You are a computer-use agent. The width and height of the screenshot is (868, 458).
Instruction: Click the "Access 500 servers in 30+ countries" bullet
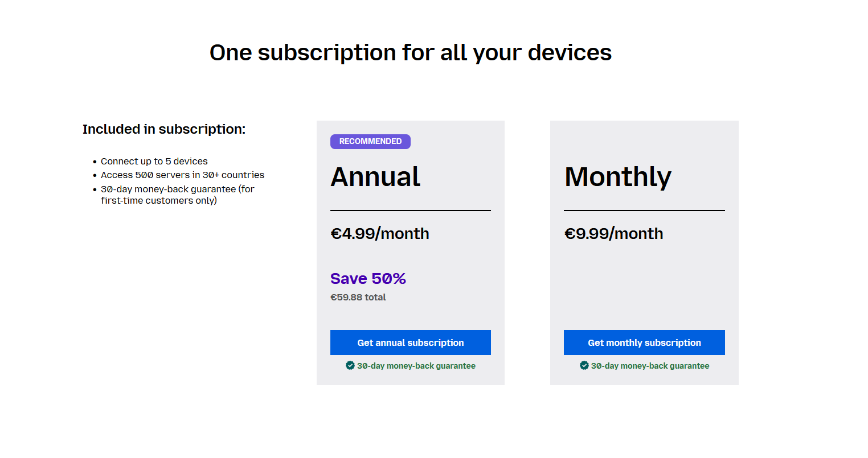pyautogui.click(x=182, y=175)
